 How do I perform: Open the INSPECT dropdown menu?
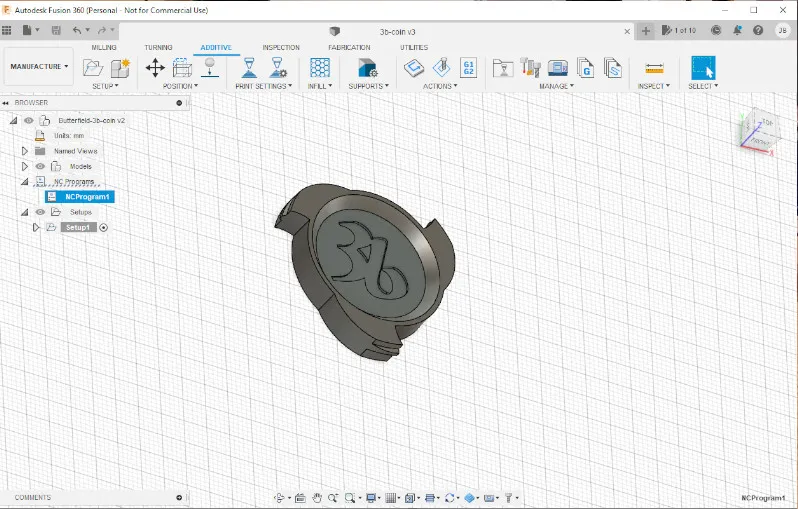pyautogui.click(x=654, y=86)
